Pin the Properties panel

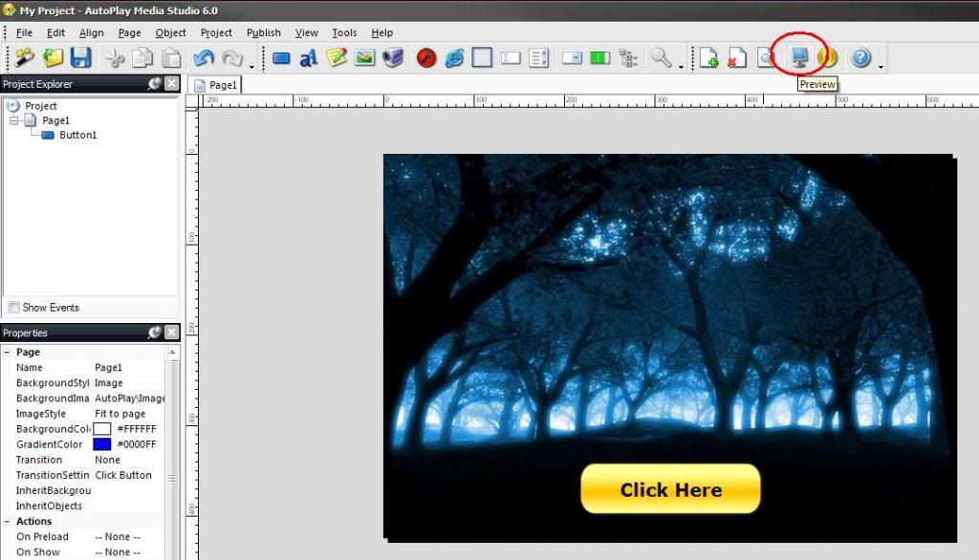click(x=154, y=333)
